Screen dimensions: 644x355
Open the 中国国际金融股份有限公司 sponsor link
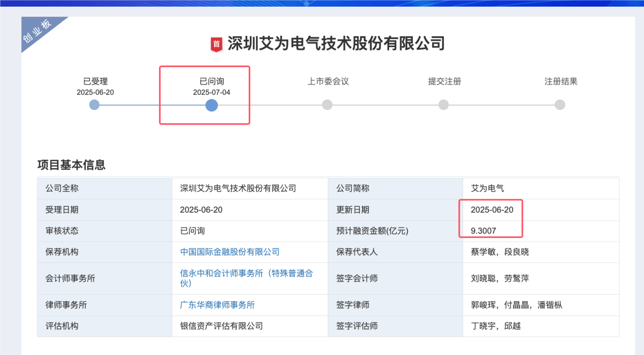230,252
